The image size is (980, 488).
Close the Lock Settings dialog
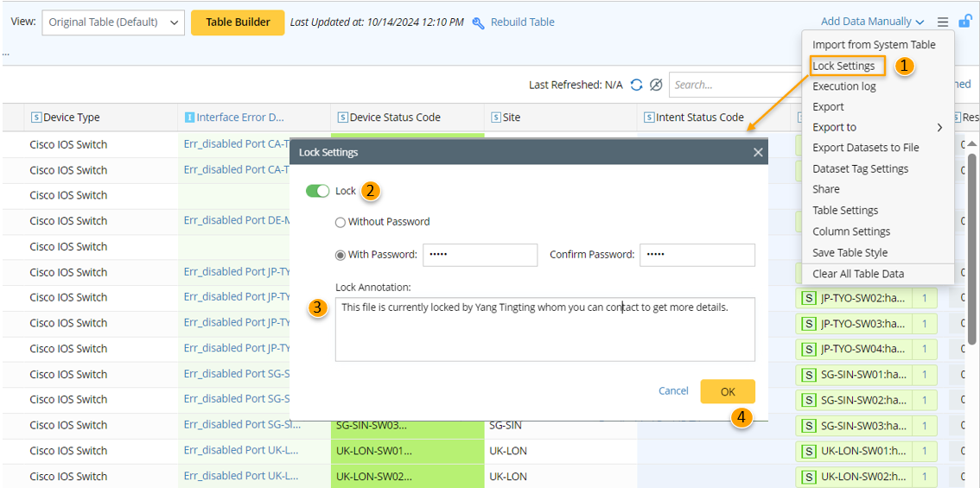pyautogui.click(x=758, y=152)
